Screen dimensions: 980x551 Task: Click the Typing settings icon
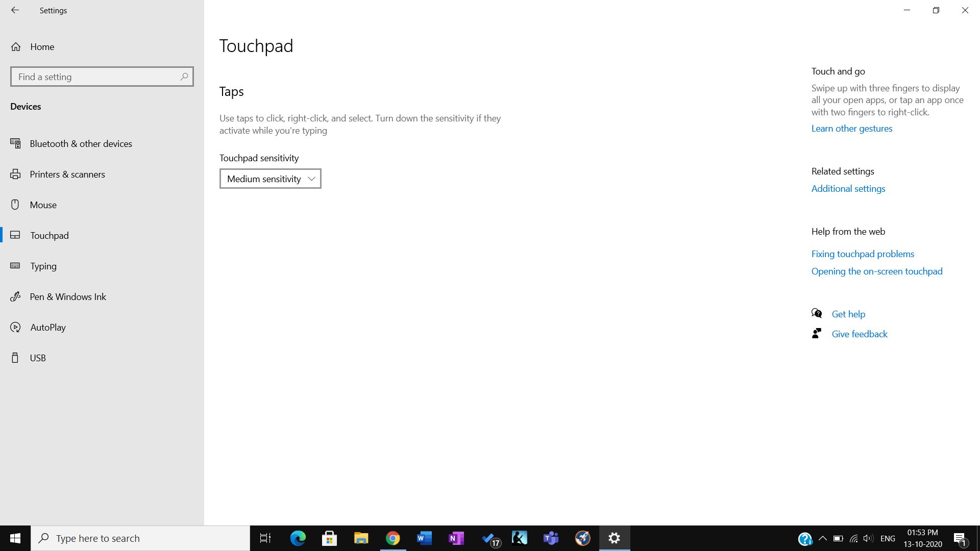(16, 266)
